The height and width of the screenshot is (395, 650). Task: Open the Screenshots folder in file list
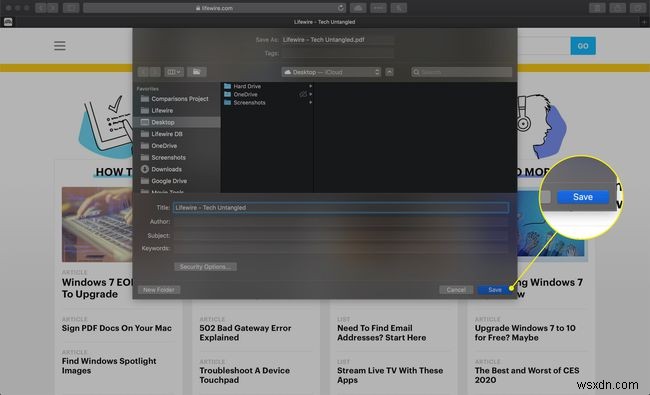click(x=249, y=102)
